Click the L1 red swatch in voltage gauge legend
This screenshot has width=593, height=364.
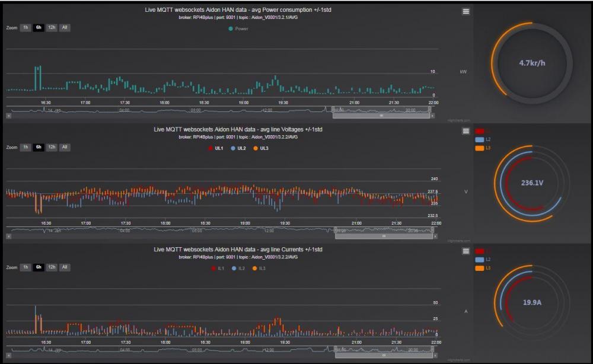(480, 132)
